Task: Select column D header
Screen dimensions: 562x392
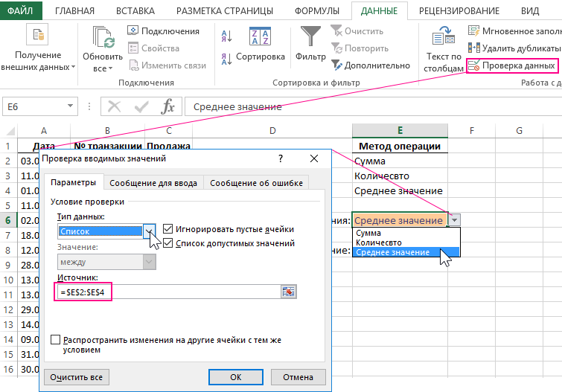Action: tap(272, 130)
